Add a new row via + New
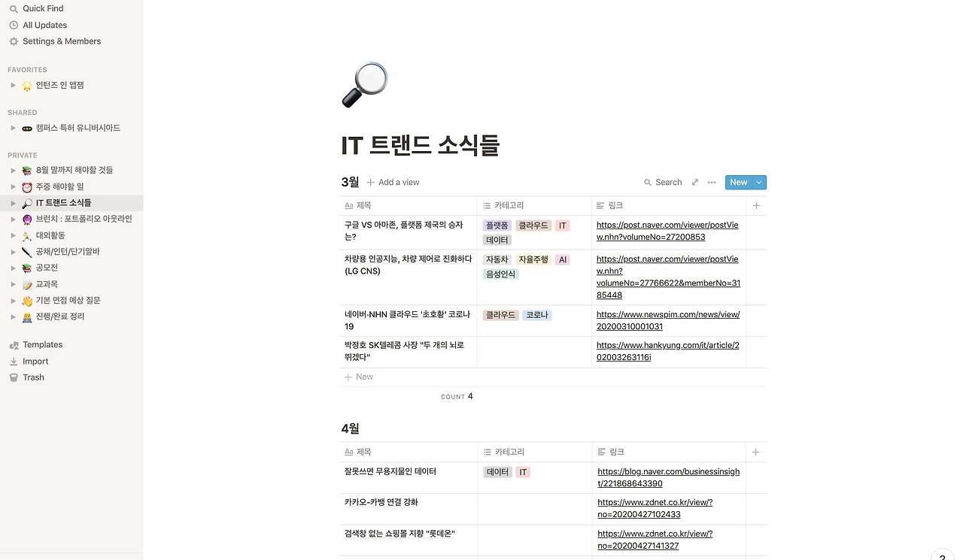The height and width of the screenshot is (560, 963). coord(359,377)
